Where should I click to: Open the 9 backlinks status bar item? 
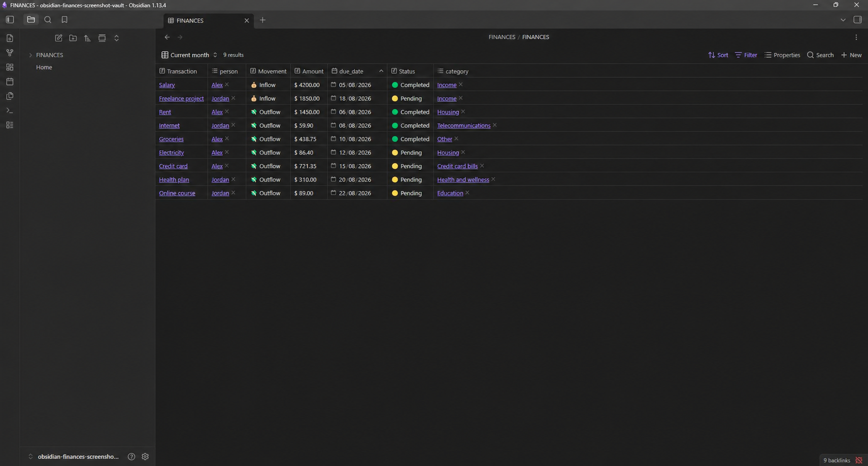tap(836, 460)
